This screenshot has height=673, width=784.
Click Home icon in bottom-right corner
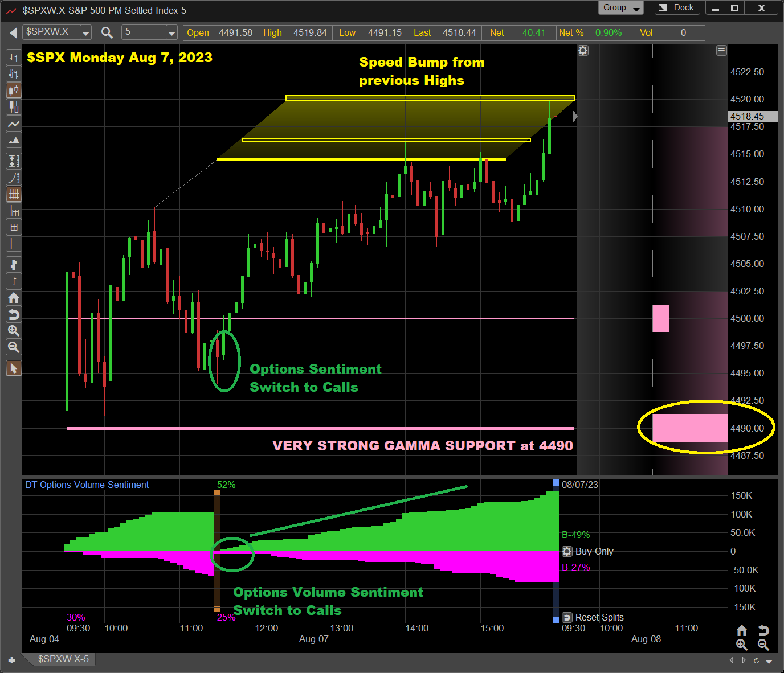tap(742, 630)
